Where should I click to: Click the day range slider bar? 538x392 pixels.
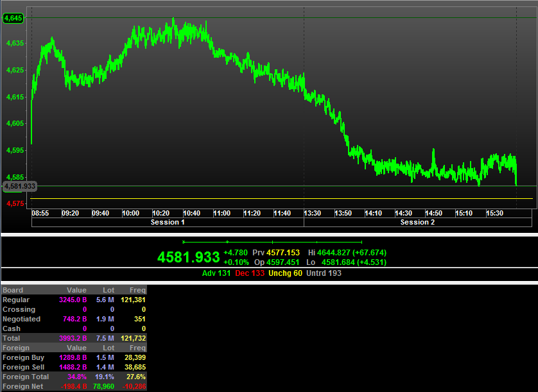(272, 242)
